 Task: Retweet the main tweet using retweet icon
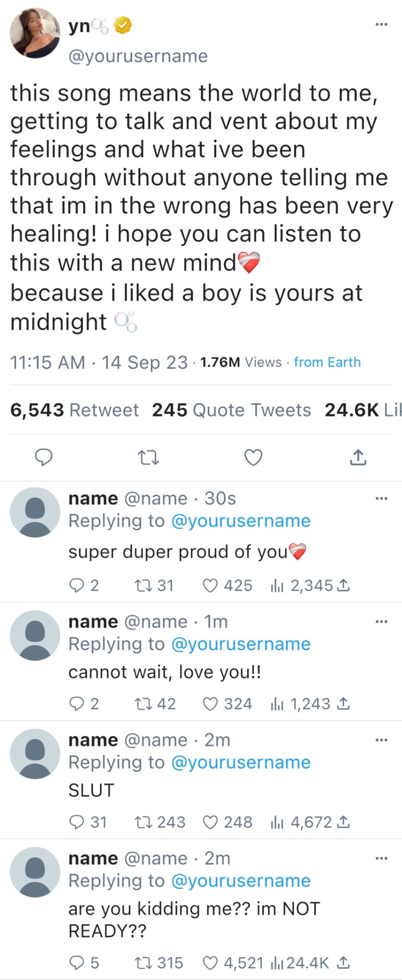(149, 457)
